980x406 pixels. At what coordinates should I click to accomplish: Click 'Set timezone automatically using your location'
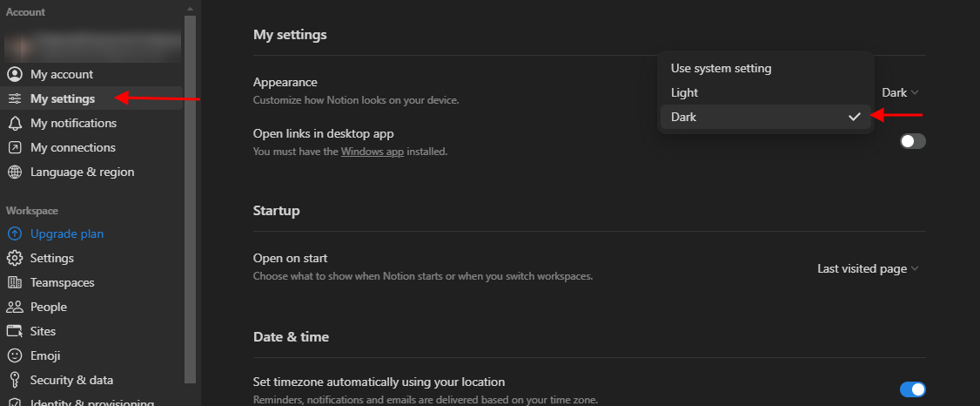[379, 382]
